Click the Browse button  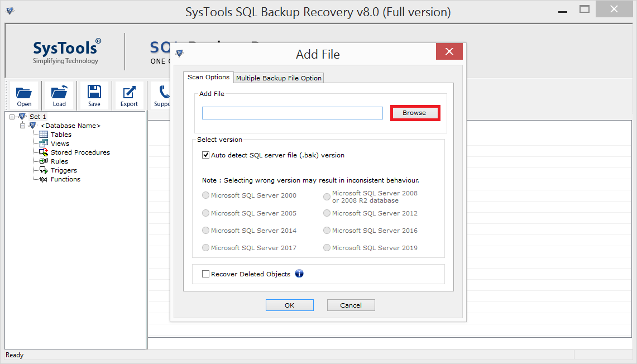pyautogui.click(x=415, y=113)
